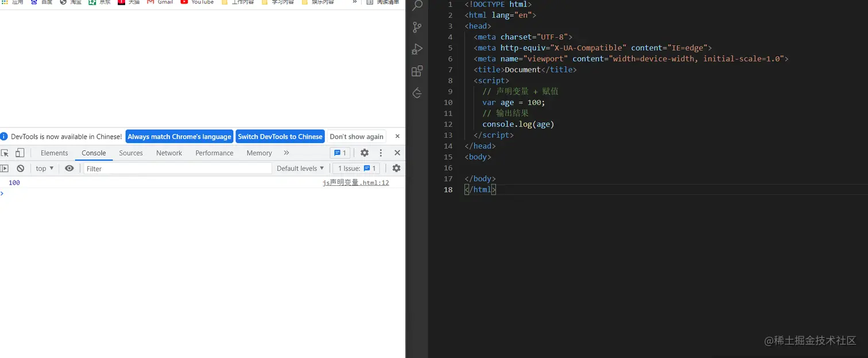Image resolution: width=868 pixels, height=358 pixels.
Task: Show the console sidebar
Action: click(5, 168)
